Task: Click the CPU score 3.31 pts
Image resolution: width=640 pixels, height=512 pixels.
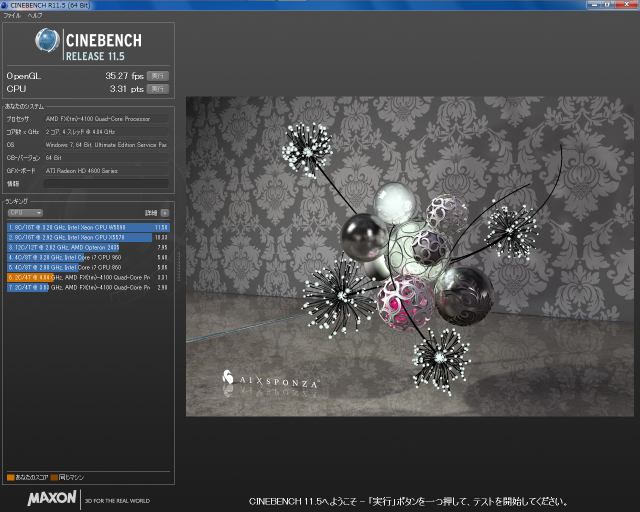Action: pyautogui.click(x=127, y=89)
